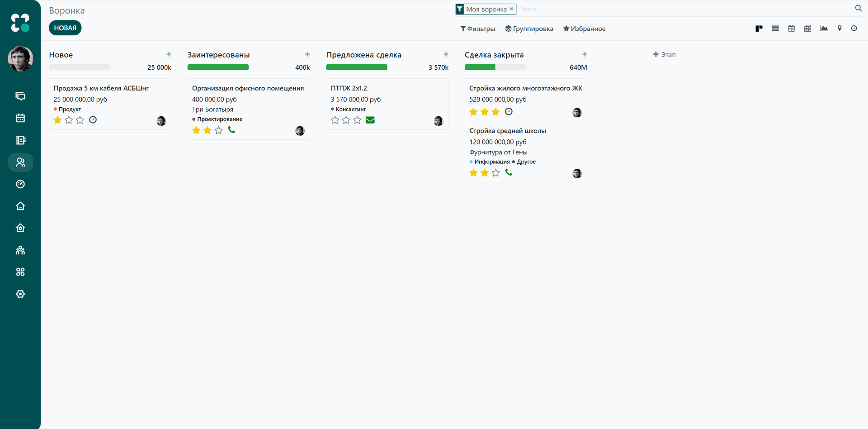Switch to the pivot table view
Image resolution: width=868 pixels, height=429 pixels.
point(807,28)
